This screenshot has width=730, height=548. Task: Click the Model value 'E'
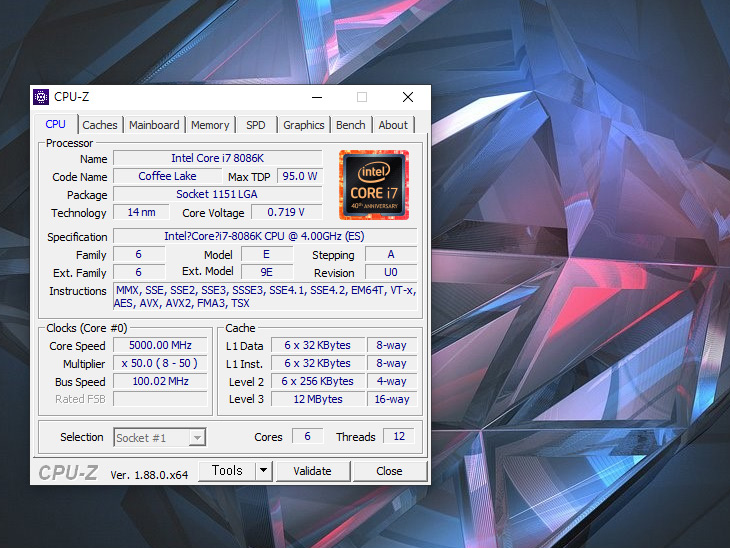[267, 254]
